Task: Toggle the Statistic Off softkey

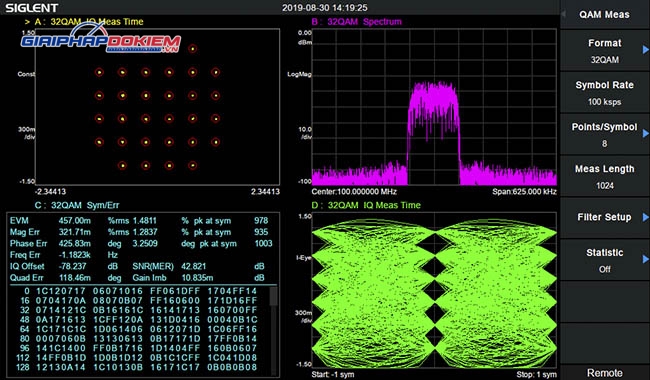Action: pos(604,260)
